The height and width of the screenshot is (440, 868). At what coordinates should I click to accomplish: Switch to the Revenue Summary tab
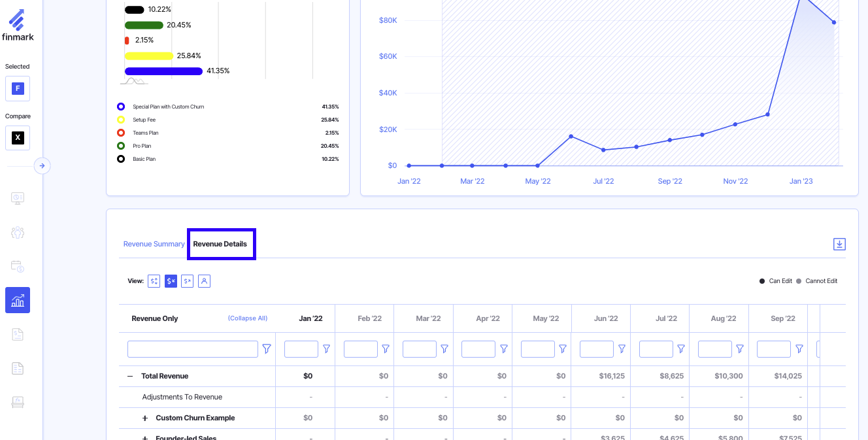click(154, 244)
